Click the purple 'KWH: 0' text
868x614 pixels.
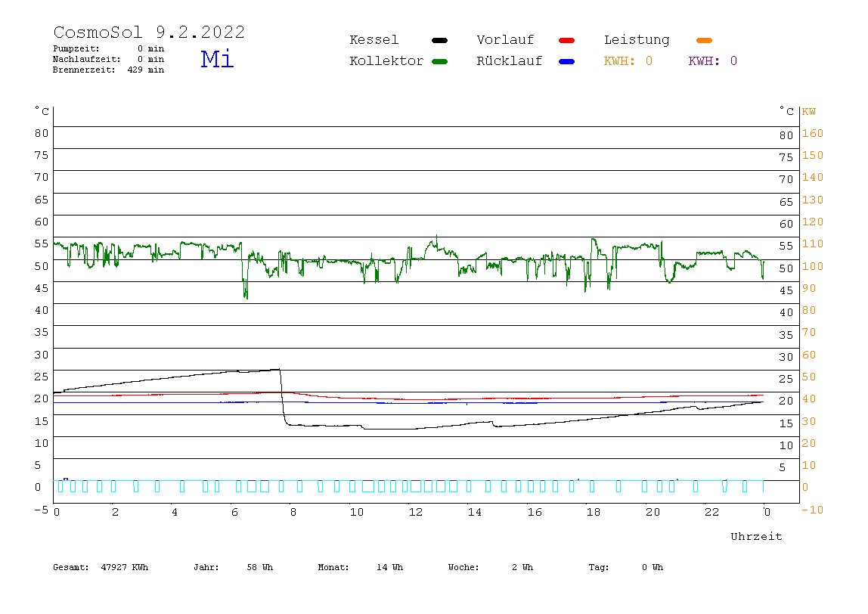(712, 61)
